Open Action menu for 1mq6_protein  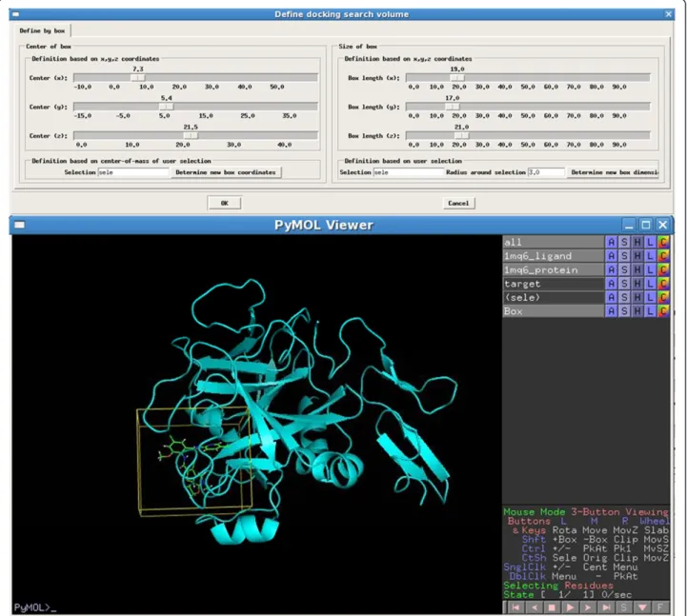coord(611,269)
